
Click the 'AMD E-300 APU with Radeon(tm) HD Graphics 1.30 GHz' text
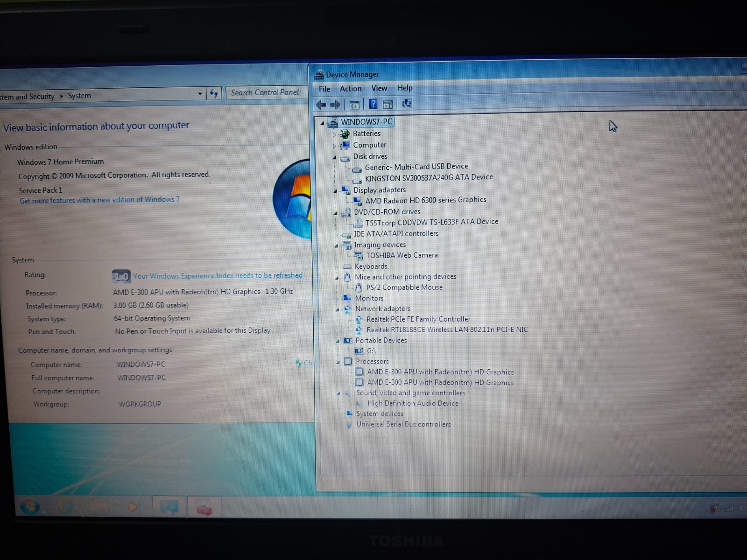click(203, 292)
